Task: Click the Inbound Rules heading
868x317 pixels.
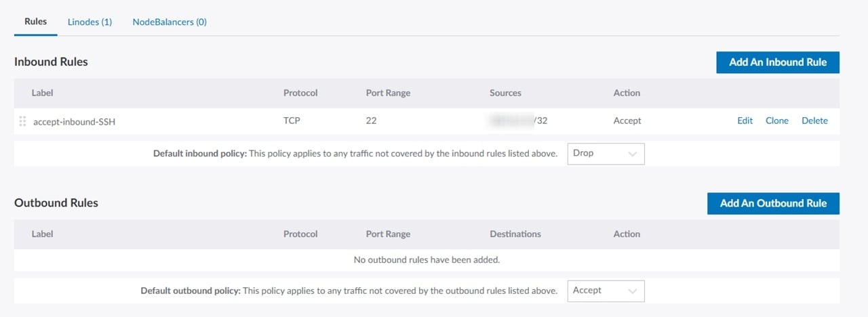Action: click(x=51, y=62)
